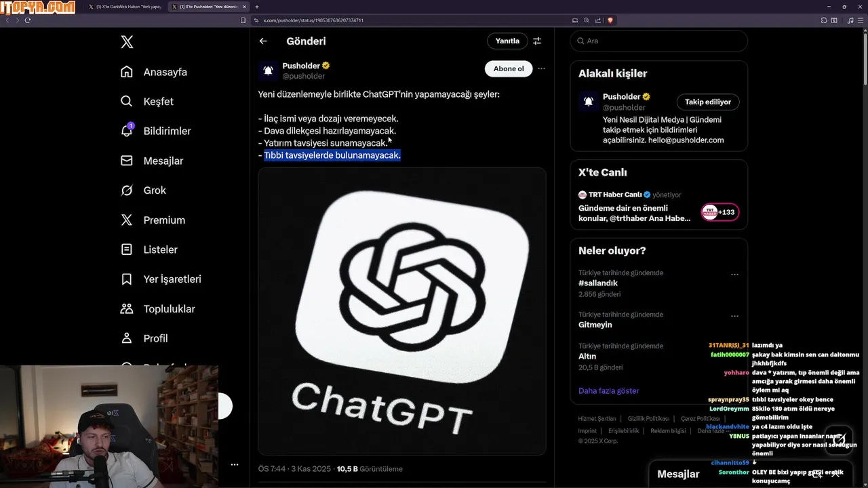Click the Takip ediyor button
Screen dimensions: 868x488
point(708,102)
